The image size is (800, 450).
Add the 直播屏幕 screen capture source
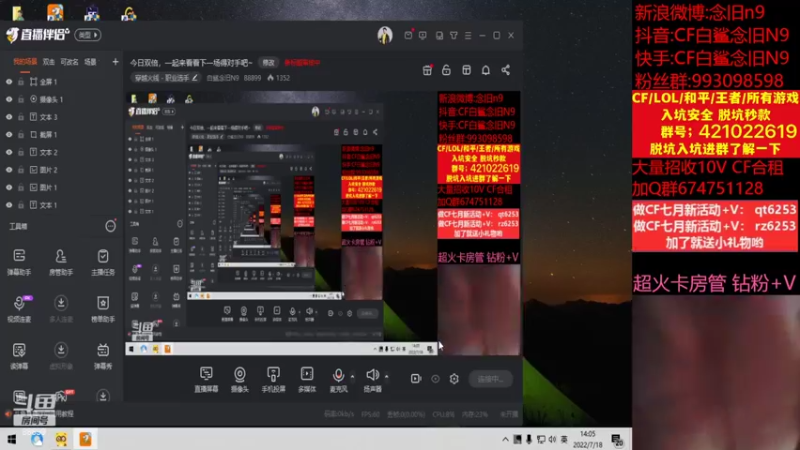coord(206,379)
